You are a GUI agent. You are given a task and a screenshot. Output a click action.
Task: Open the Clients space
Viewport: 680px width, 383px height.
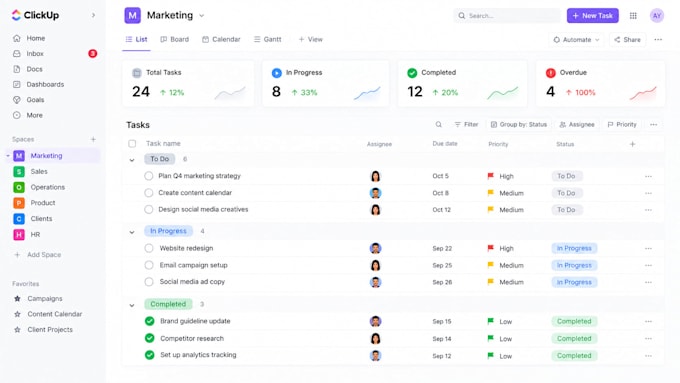pyautogui.click(x=41, y=219)
